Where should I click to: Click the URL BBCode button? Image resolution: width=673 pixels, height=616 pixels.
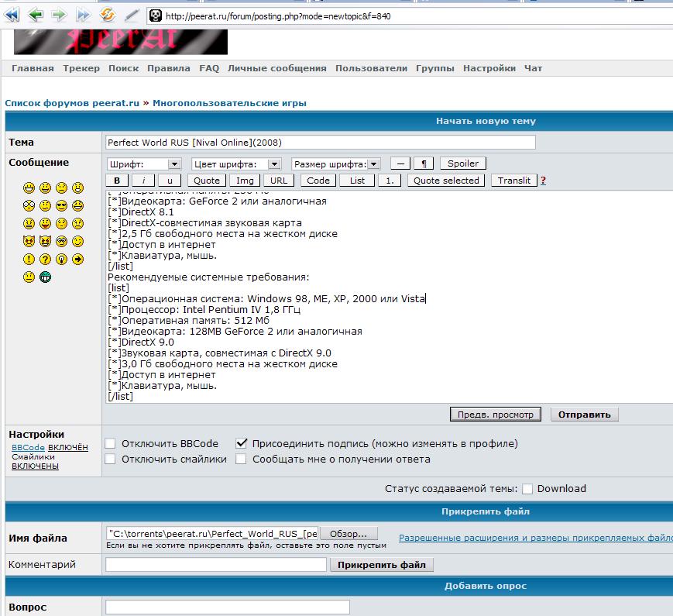[x=279, y=181]
